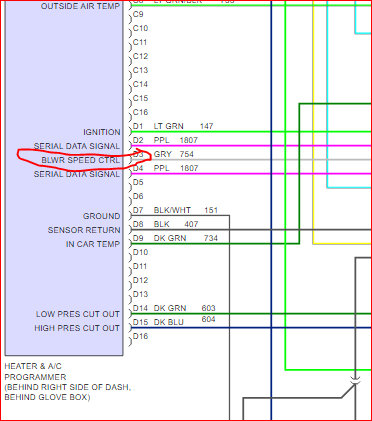The image size is (372, 421).
Task: Select pin label C15
Action: (140, 98)
